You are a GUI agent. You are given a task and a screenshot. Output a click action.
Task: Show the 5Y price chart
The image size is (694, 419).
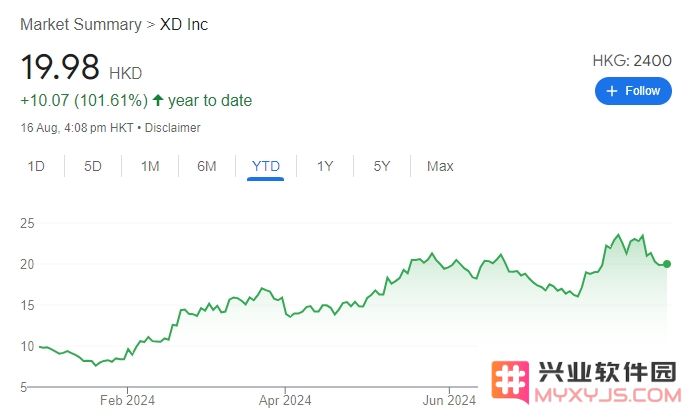[x=382, y=166]
